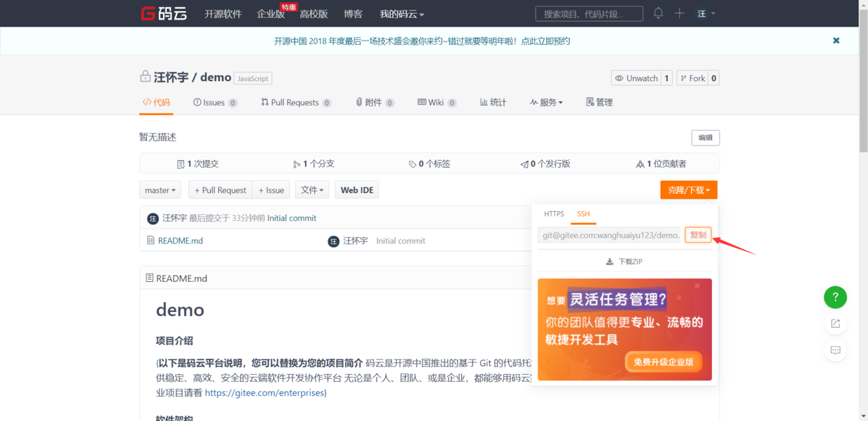This screenshot has height=421, width=868.
Task: Switch to the 附件 tab
Action: tap(374, 102)
